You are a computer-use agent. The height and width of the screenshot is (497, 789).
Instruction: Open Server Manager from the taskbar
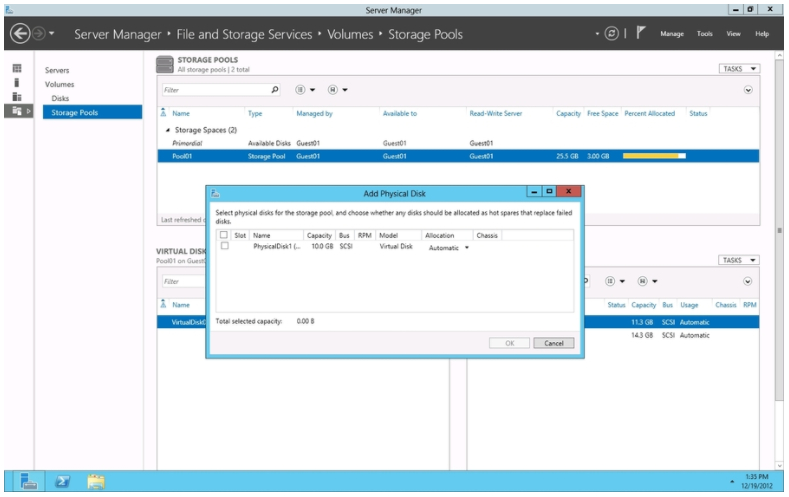click(29, 481)
